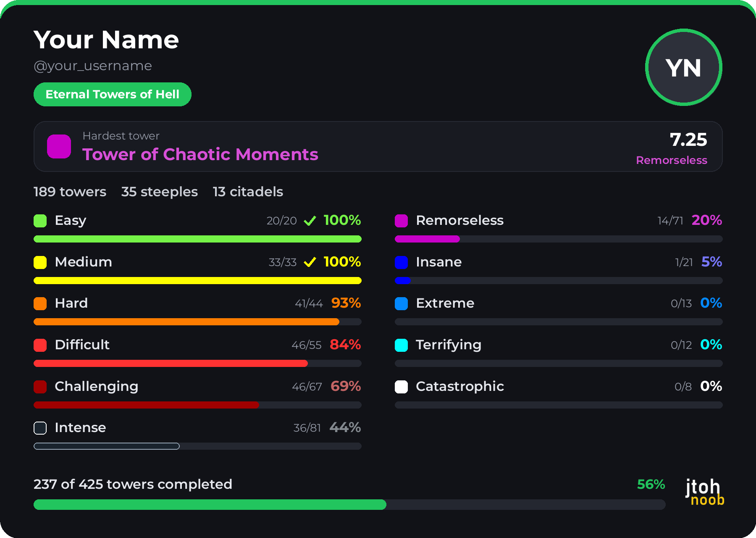Click the yellow checkmark beside Medium 33/33

coord(310,262)
